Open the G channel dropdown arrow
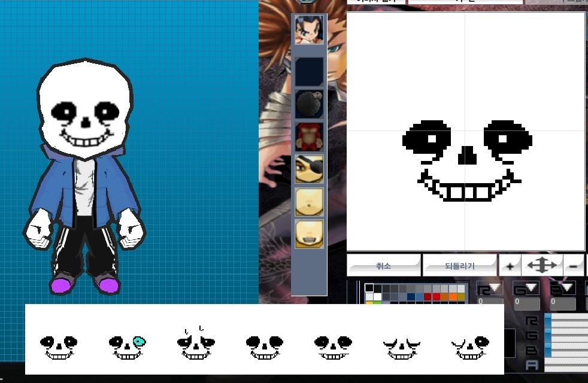Screen dimensions: 588x383 [x=531, y=288]
